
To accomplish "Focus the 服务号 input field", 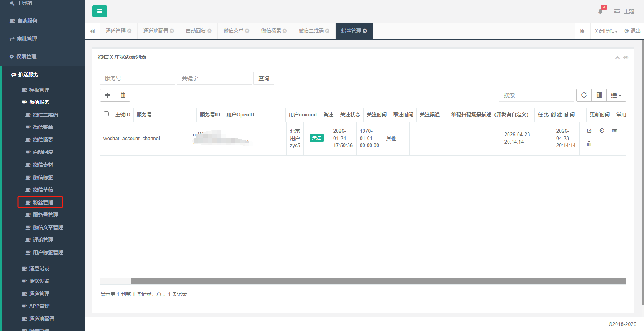I will pyautogui.click(x=138, y=78).
